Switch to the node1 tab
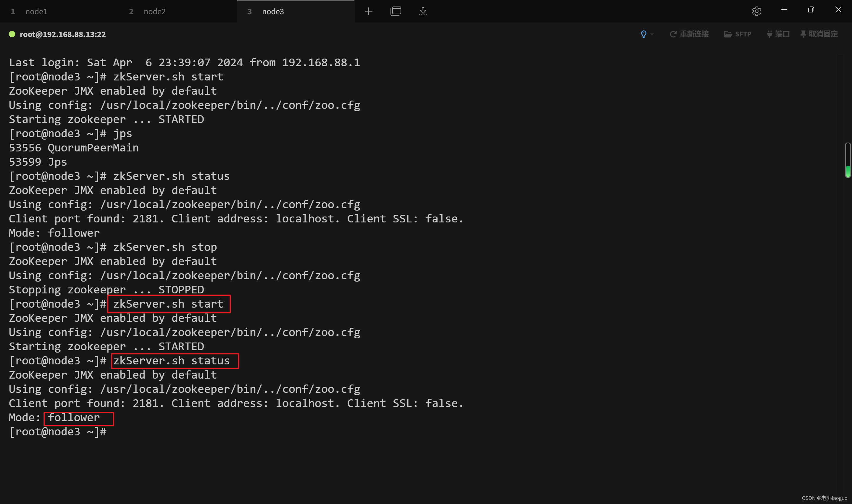 coord(36,12)
